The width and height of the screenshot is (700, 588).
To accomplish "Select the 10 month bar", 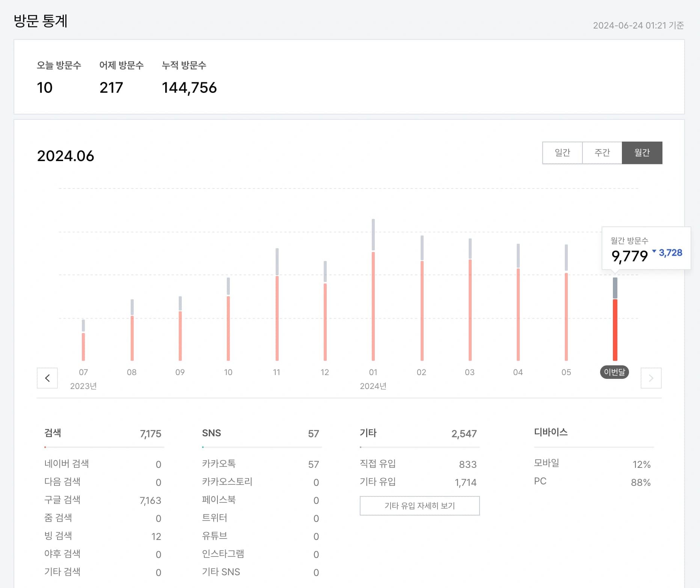I will [x=228, y=319].
